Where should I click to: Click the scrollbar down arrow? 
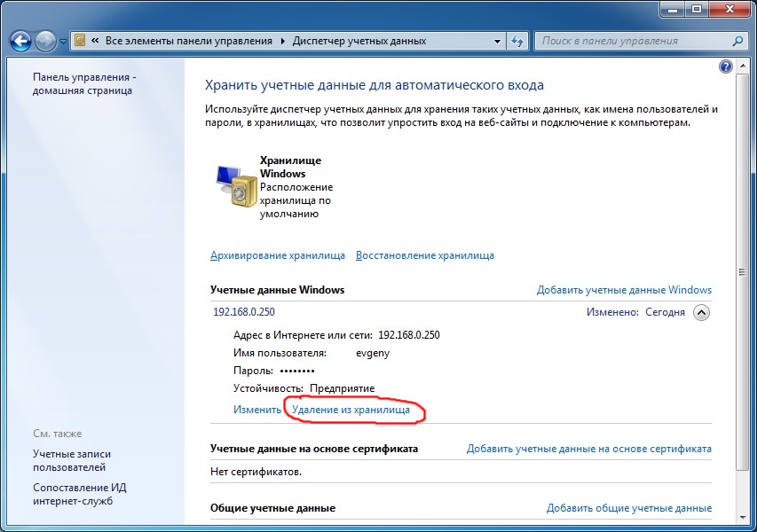[742, 518]
